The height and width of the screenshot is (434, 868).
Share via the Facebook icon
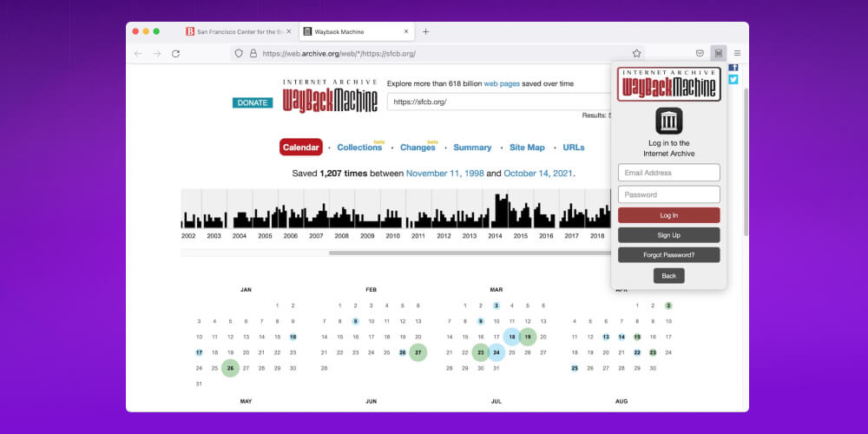pos(733,66)
